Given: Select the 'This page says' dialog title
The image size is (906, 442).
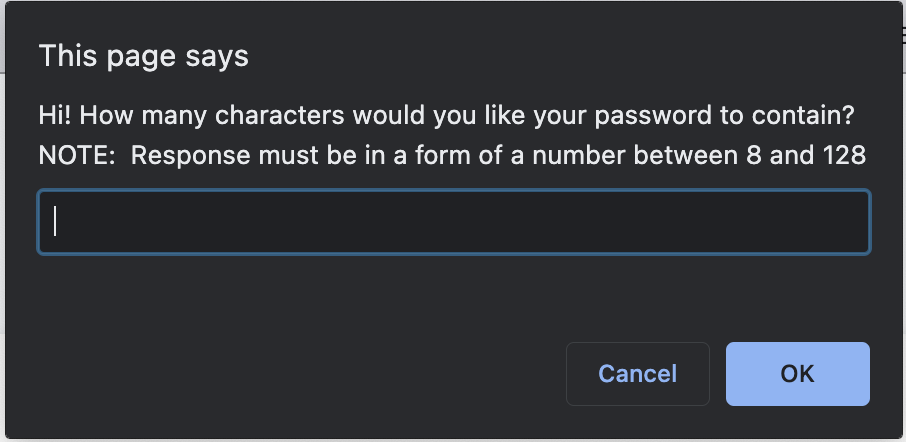Looking at the screenshot, I should click(143, 57).
